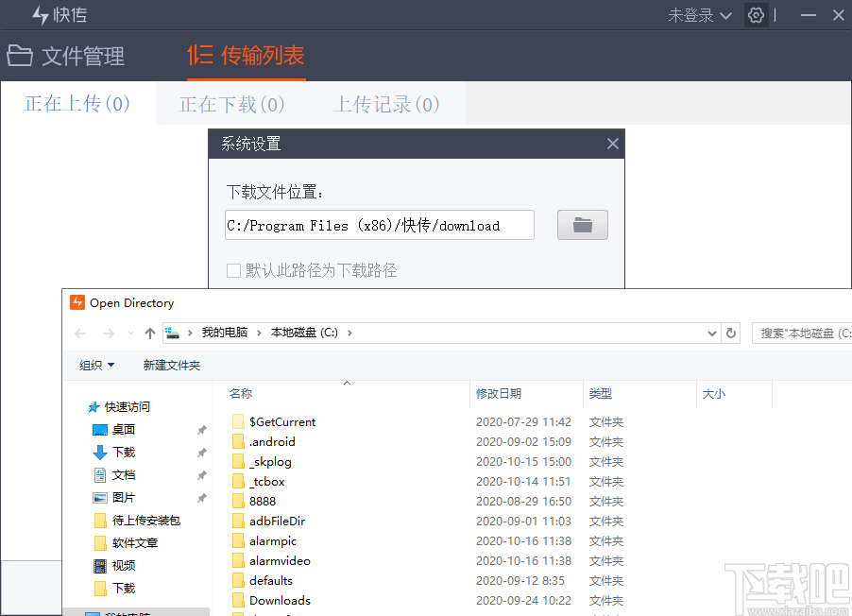Click the _skplog folder icon
The image size is (852, 616).
(x=238, y=462)
